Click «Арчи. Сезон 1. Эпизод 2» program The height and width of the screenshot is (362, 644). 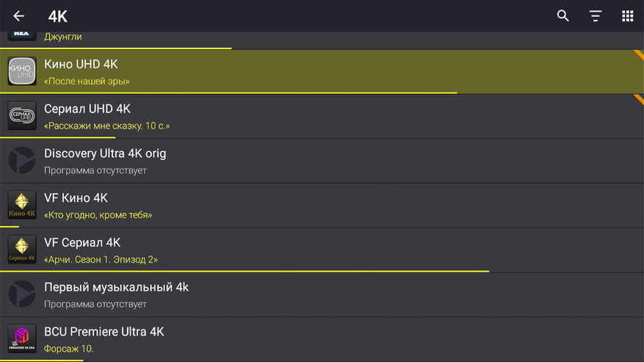coord(101,259)
